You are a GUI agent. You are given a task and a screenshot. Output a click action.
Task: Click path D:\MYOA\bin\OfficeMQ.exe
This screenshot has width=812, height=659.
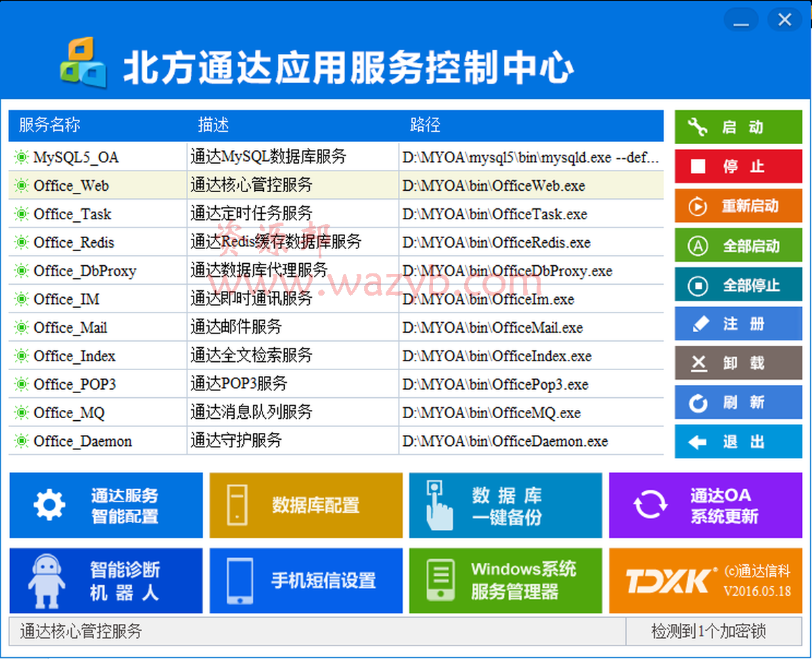click(x=492, y=413)
